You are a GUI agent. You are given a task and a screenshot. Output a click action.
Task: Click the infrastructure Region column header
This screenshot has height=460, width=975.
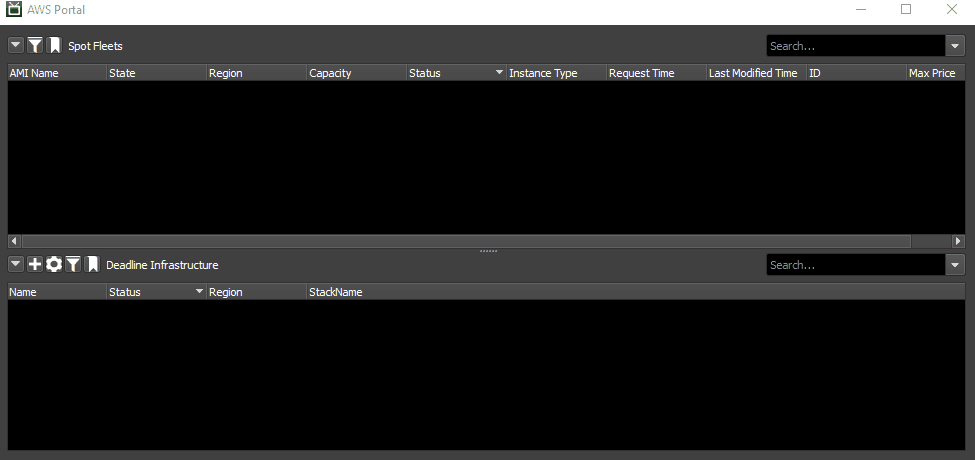[x=257, y=292]
